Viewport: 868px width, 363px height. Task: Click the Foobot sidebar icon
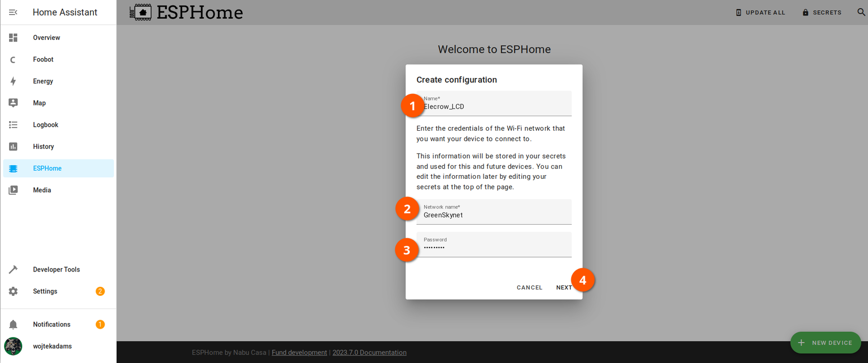(13, 60)
